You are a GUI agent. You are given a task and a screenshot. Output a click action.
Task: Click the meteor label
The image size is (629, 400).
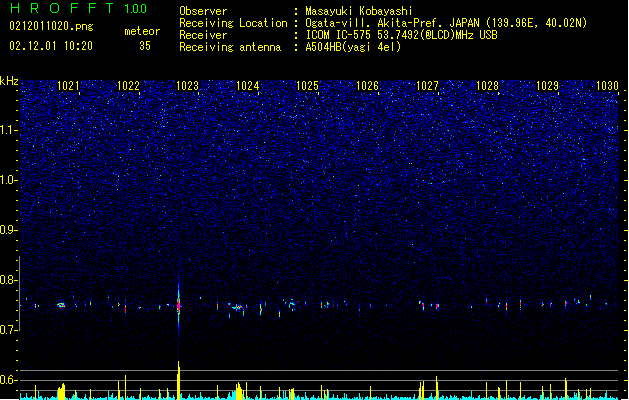coord(142,31)
